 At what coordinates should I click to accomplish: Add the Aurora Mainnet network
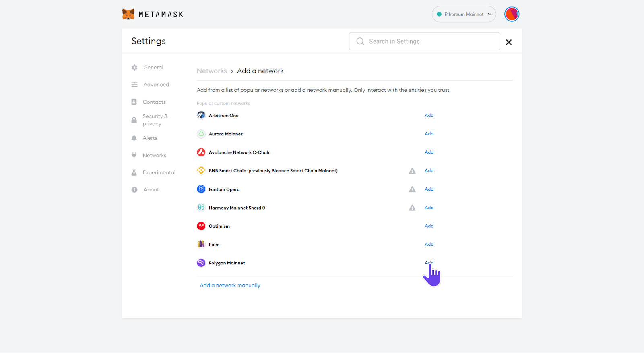pyautogui.click(x=429, y=134)
